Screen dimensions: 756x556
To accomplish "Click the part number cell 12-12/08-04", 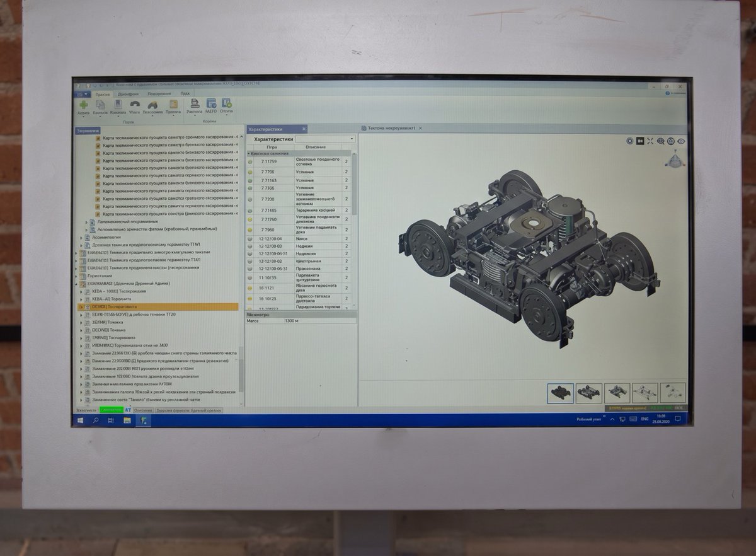I will coord(271,239).
